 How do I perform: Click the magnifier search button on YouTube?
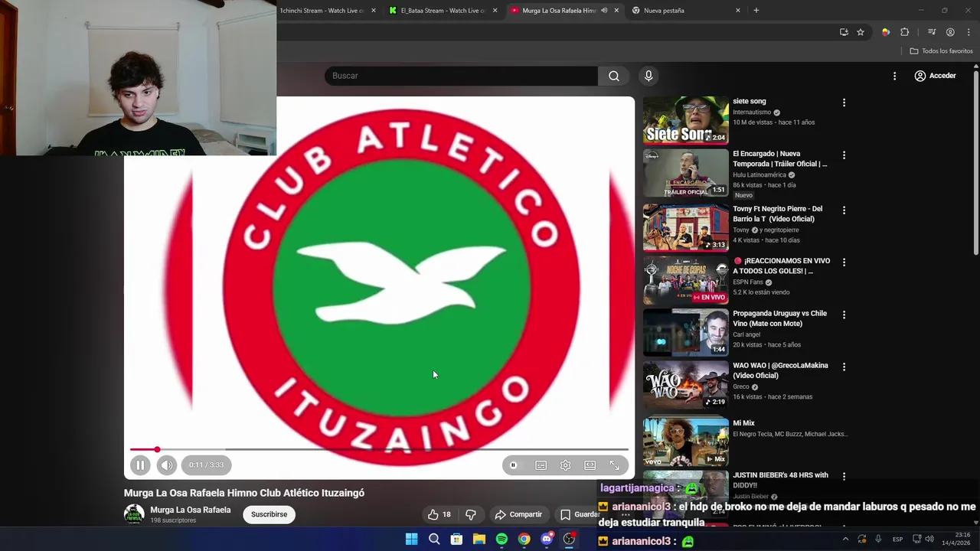613,76
